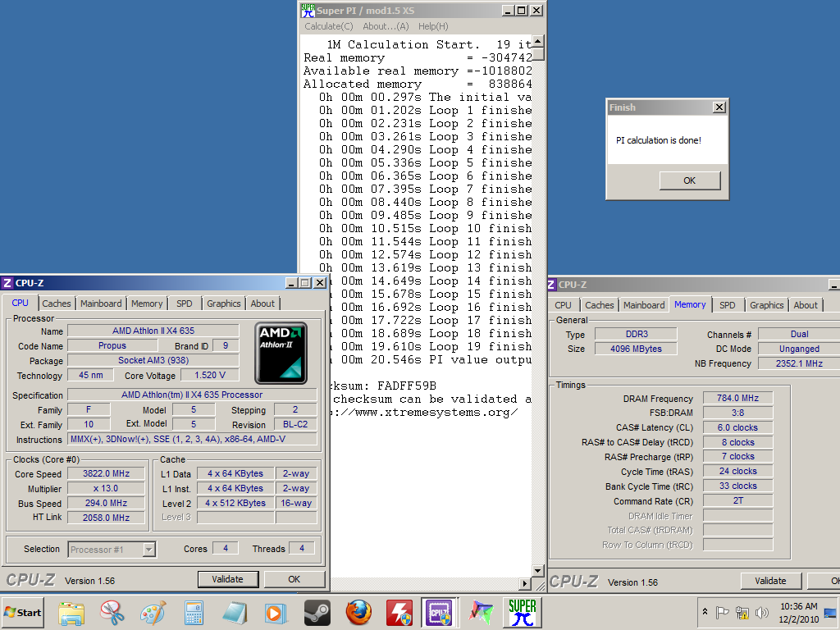Launch Firefox from the taskbar
Image resolution: width=840 pixels, height=630 pixels.
coord(358,612)
